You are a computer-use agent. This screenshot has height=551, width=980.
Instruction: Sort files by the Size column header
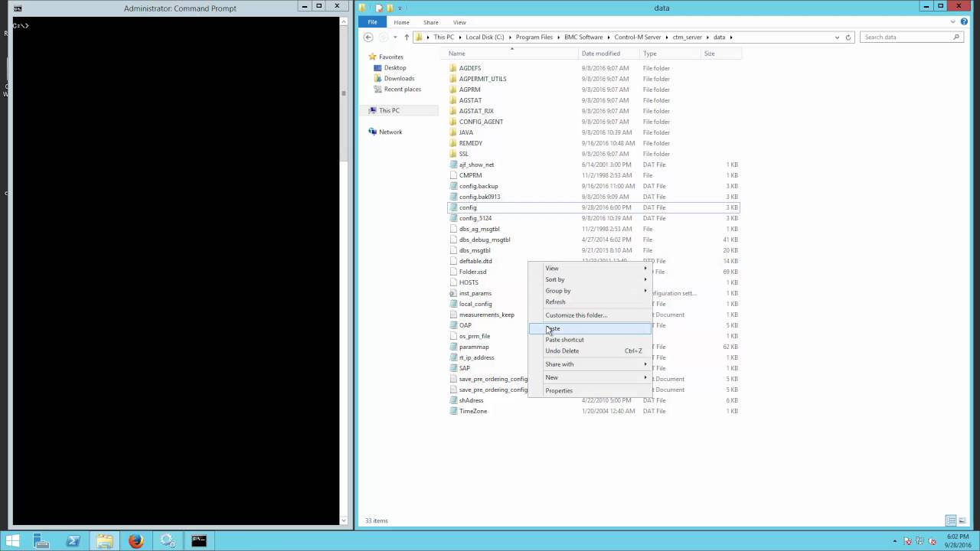720,54
